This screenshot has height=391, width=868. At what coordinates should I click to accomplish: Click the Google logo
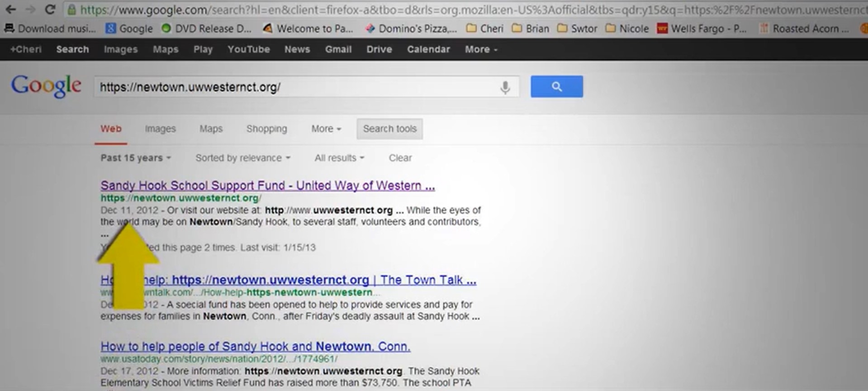46,86
